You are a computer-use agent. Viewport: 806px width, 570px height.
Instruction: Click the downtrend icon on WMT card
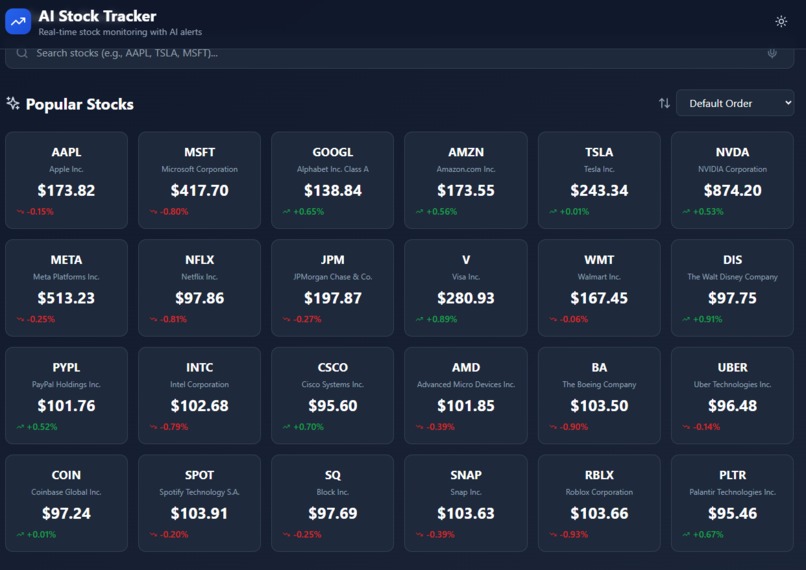coord(553,319)
